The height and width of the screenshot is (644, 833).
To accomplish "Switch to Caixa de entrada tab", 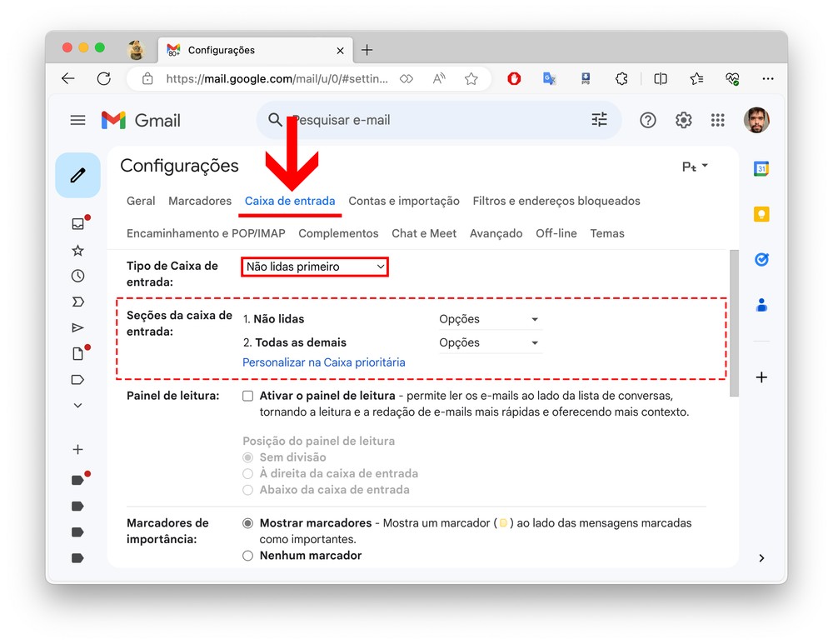I will click(x=290, y=201).
